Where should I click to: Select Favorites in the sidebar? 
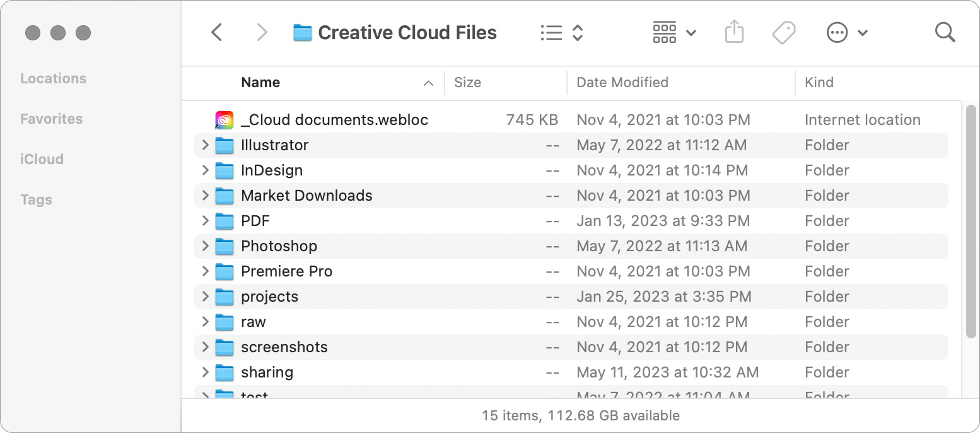point(51,119)
